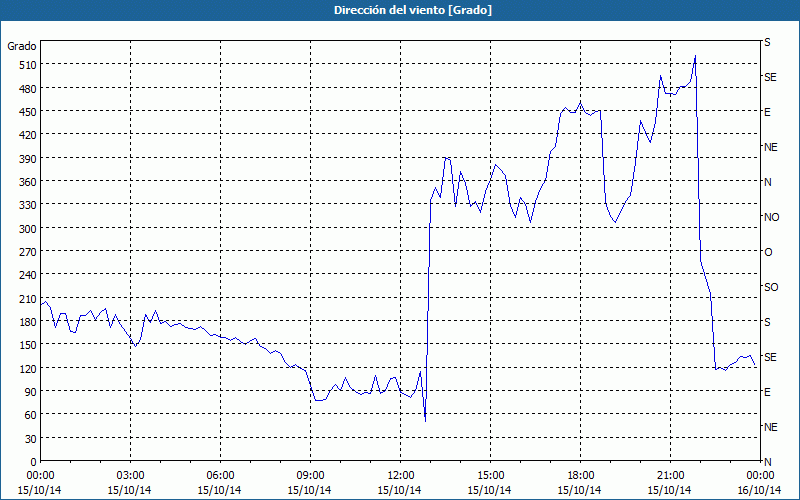Viewport: 800px width, 500px height.
Task: Pick the 150 left axis label
Action: pyautogui.click(x=29, y=345)
